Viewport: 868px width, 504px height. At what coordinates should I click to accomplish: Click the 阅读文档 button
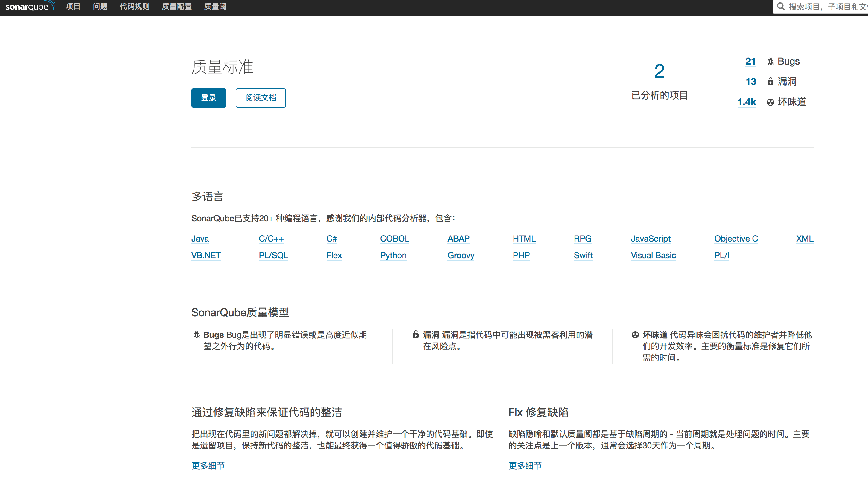[261, 98]
